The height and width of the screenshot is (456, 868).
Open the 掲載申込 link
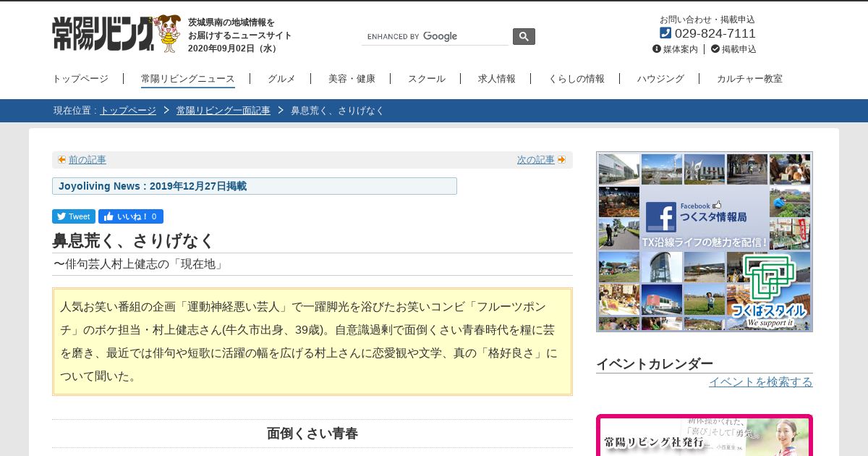click(739, 49)
